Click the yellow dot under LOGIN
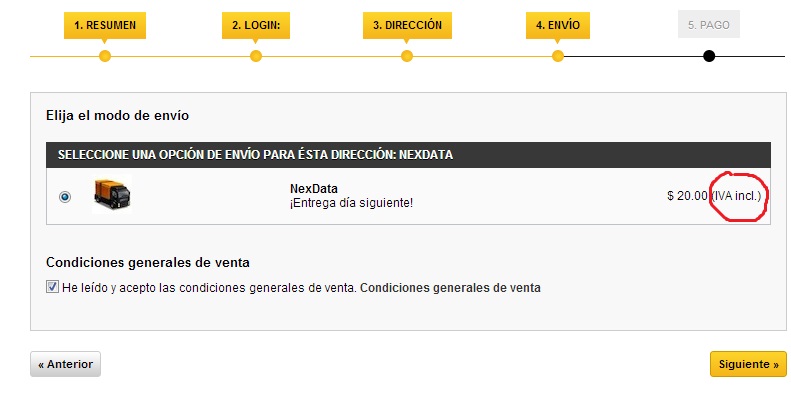Image resolution: width=791 pixels, height=400 pixels. pyautogui.click(x=255, y=56)
